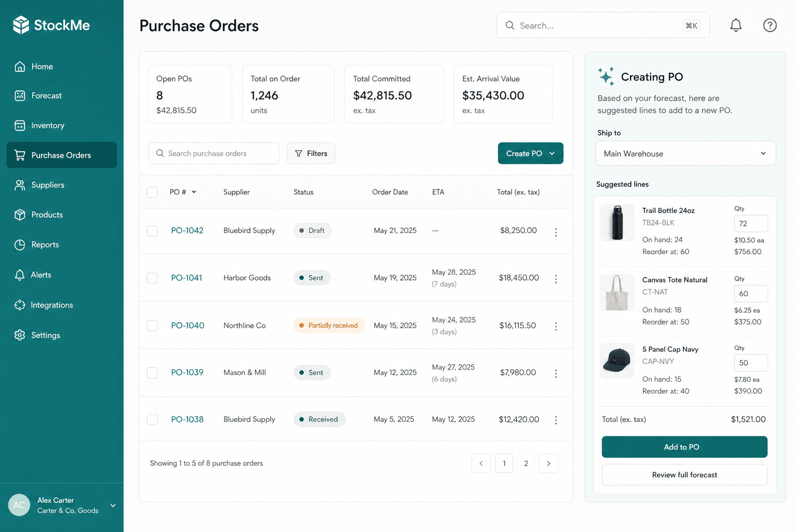Open row actions menu for PO-1038

point(556,420)
